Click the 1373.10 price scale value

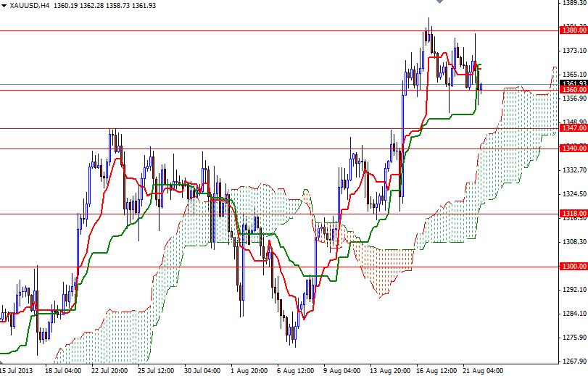pyautogui.click(x=575, y=51)
